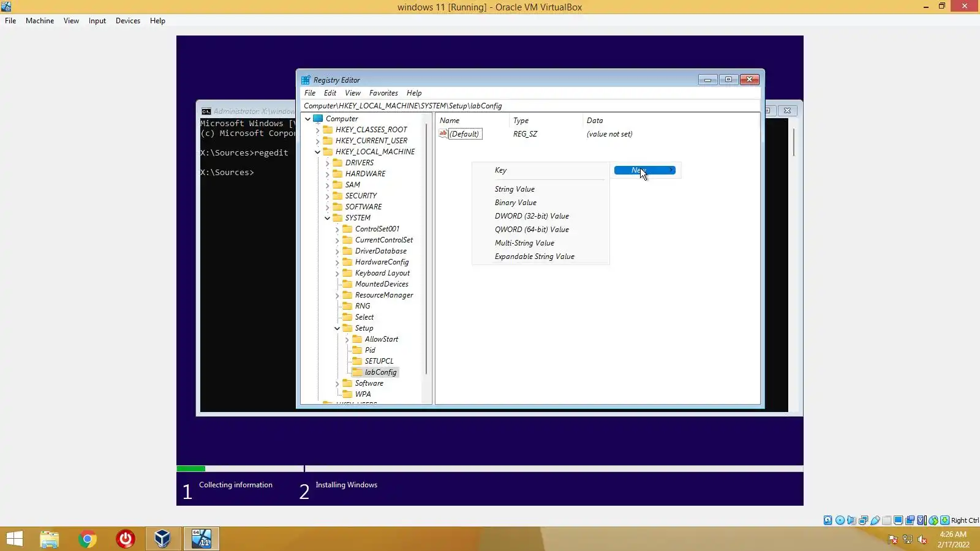Click the display status icon
Screen dimensions: 980x551
click(899, 520)
